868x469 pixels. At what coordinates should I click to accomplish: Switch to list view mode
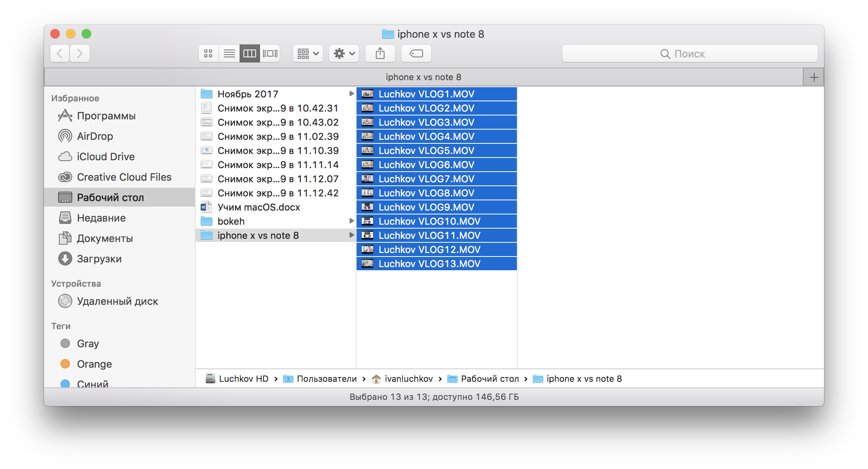[229, 53]
